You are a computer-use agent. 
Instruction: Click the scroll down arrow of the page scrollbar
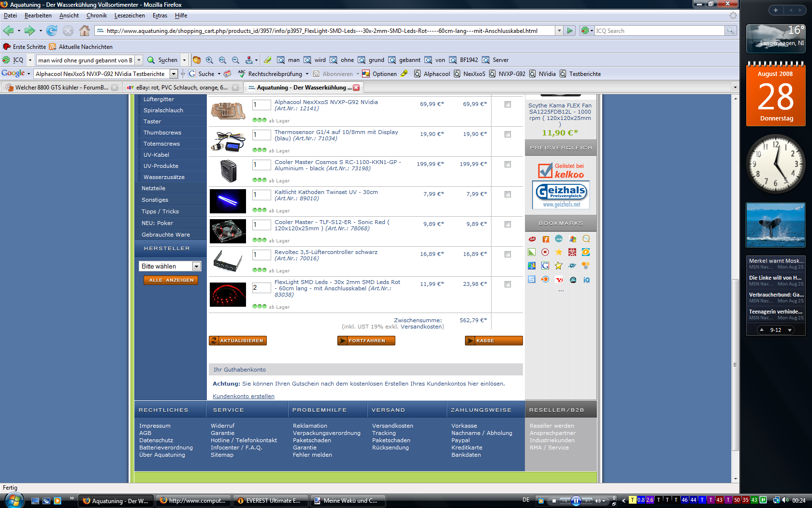tap(735, 479)
